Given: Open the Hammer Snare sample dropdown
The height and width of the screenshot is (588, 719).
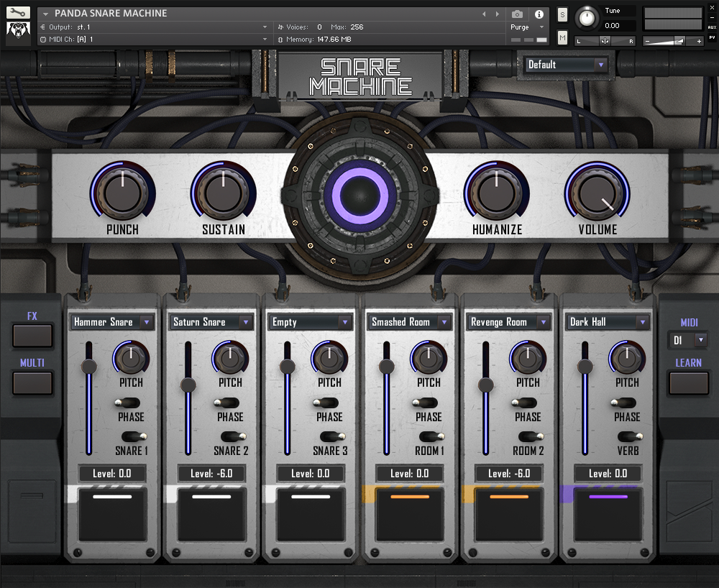Looking at the screenshot, I should click(112, 322).
